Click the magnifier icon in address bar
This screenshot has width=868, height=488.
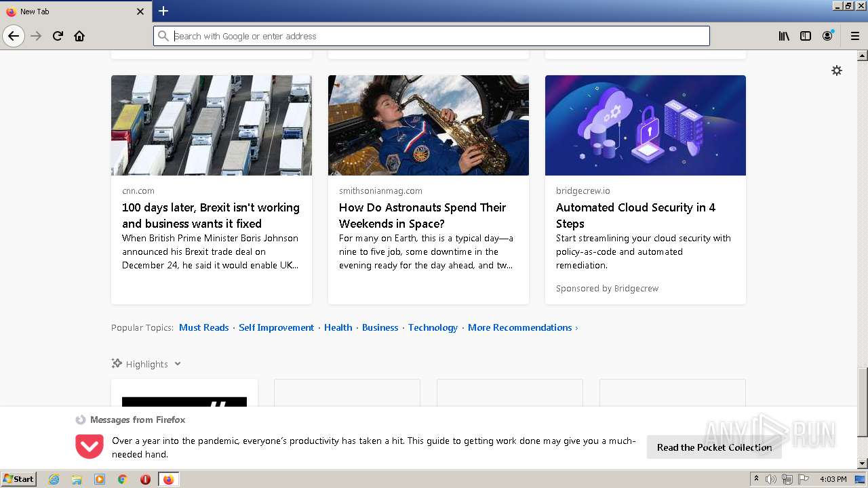coord(163,36)
